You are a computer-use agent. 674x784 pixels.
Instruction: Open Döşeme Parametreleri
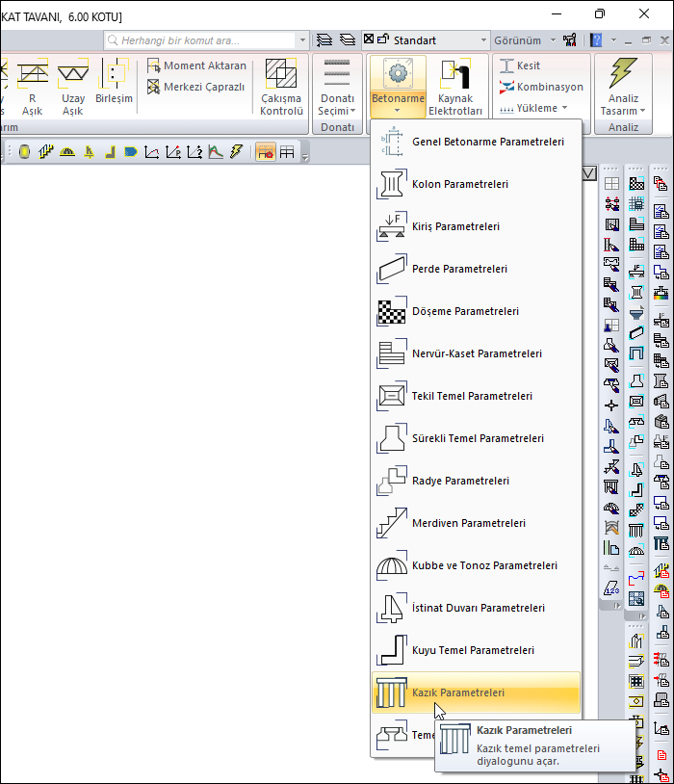(476, 311)
